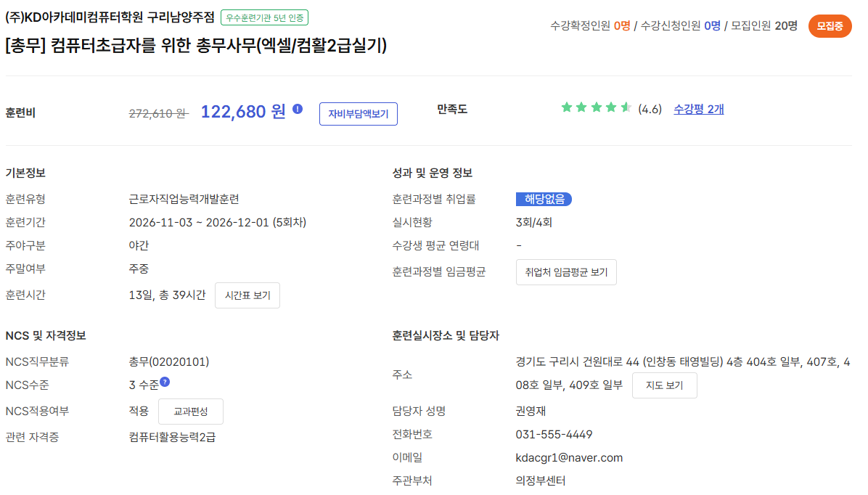Click the NCS code 총무(02020101)

tap(169, 362)
